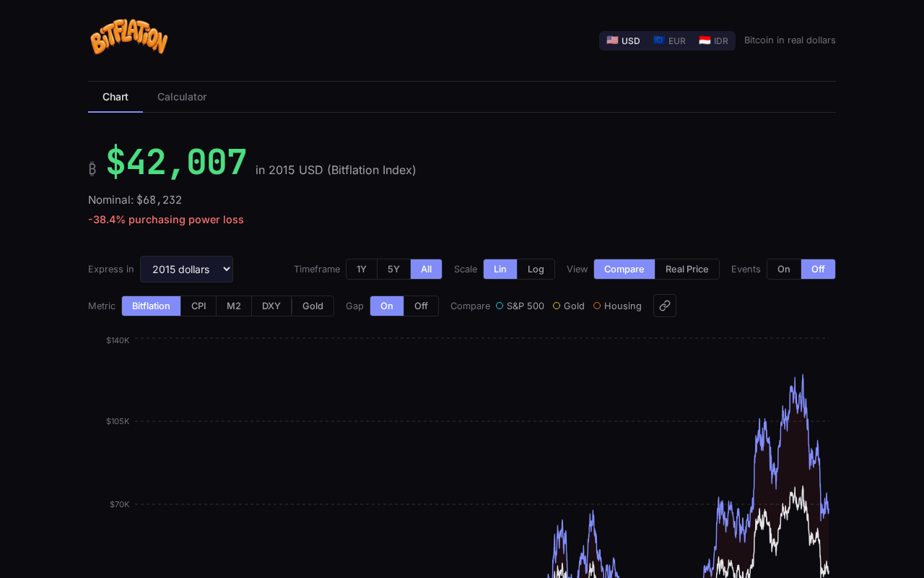Select Real Price view
This screenshot has height=578, width=924.
pyautogui.click(x=687, y=269)
